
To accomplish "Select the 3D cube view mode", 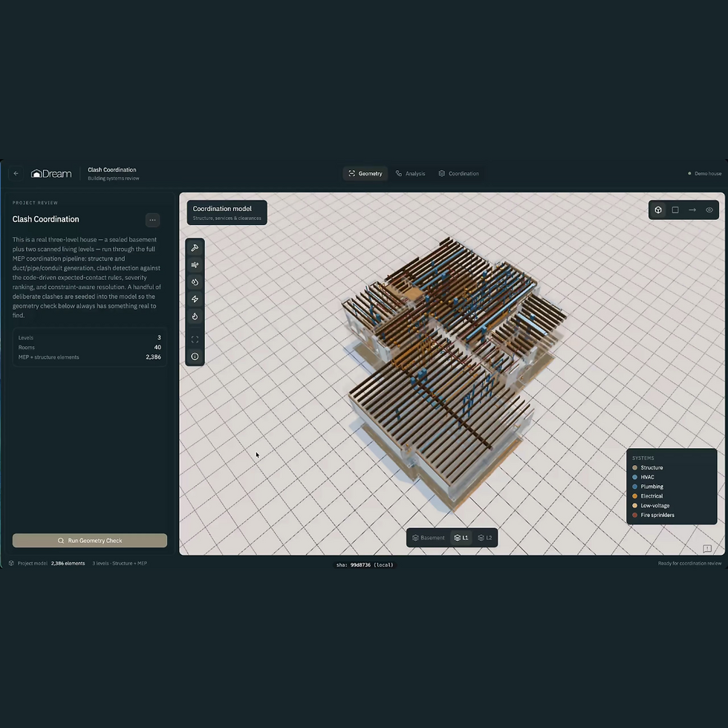I will tap(658, 209).
